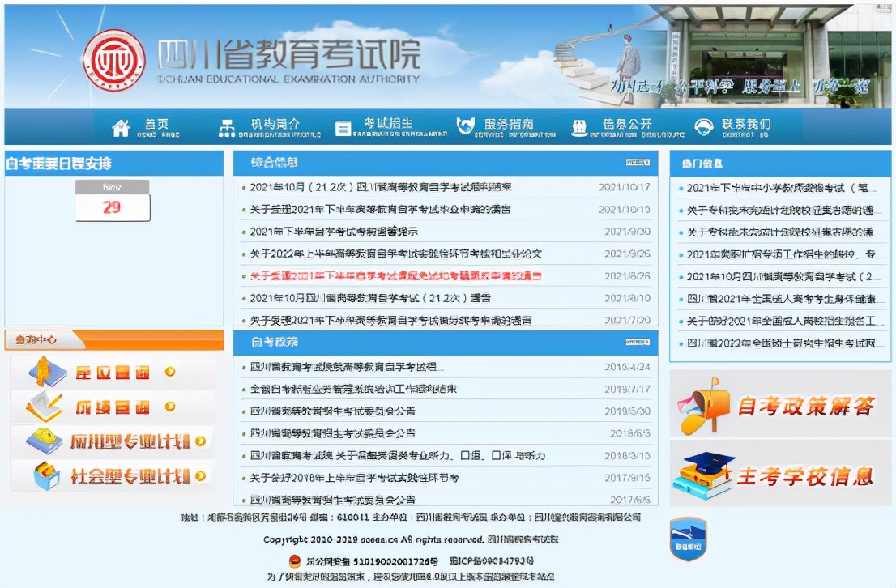Click the orange arrow bullet after 社会型专业计划

click(x=200, y=475)
